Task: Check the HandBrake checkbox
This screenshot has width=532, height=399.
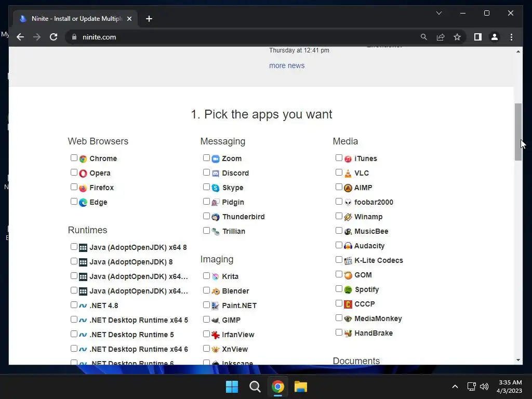Action: pos(339,332)
